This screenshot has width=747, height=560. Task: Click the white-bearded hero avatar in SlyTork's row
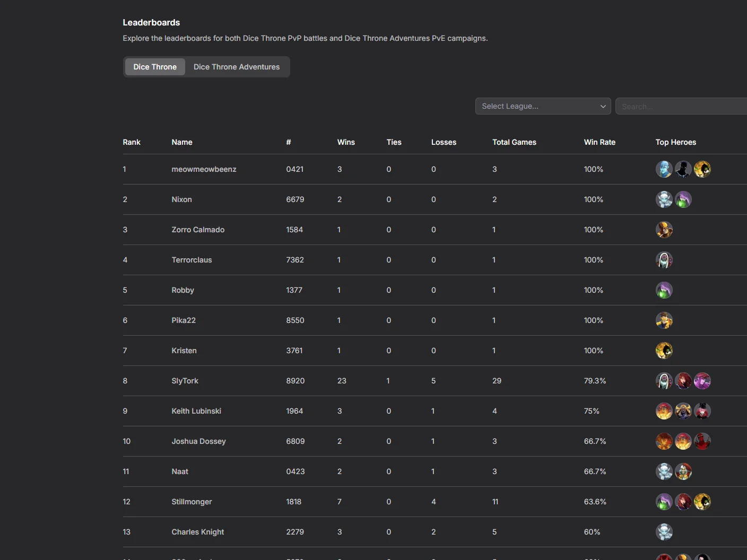[664, 381]
